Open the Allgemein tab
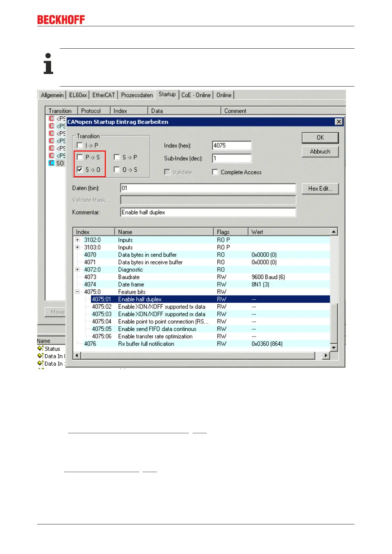 (x=52, y=95)
